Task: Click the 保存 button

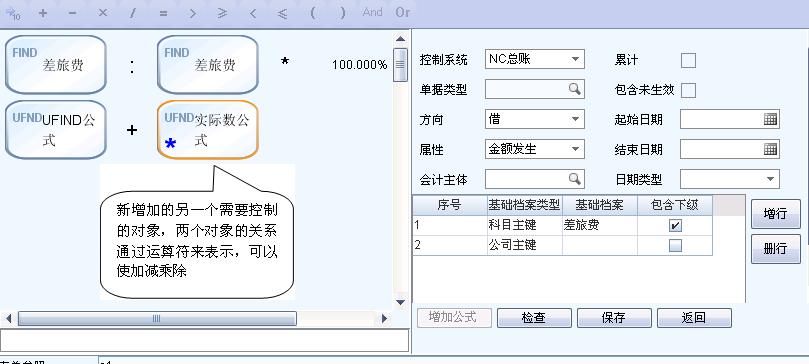Action: 614,318
